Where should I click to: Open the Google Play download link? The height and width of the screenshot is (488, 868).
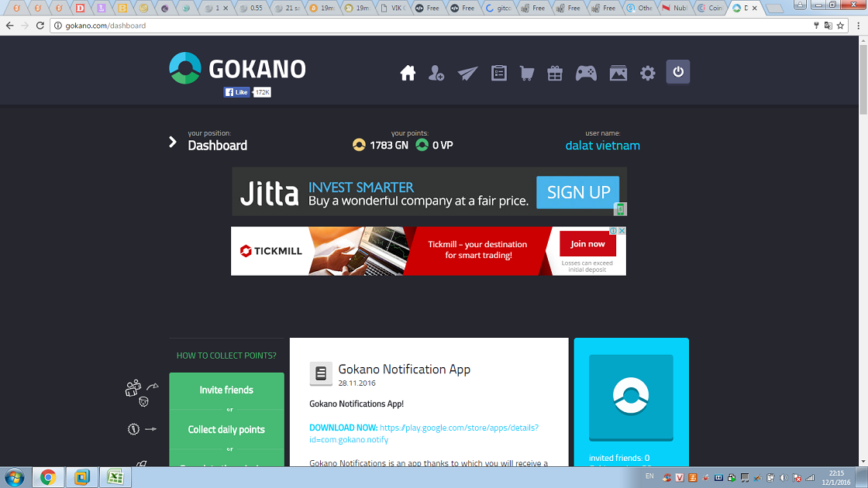tap(424, 433)
